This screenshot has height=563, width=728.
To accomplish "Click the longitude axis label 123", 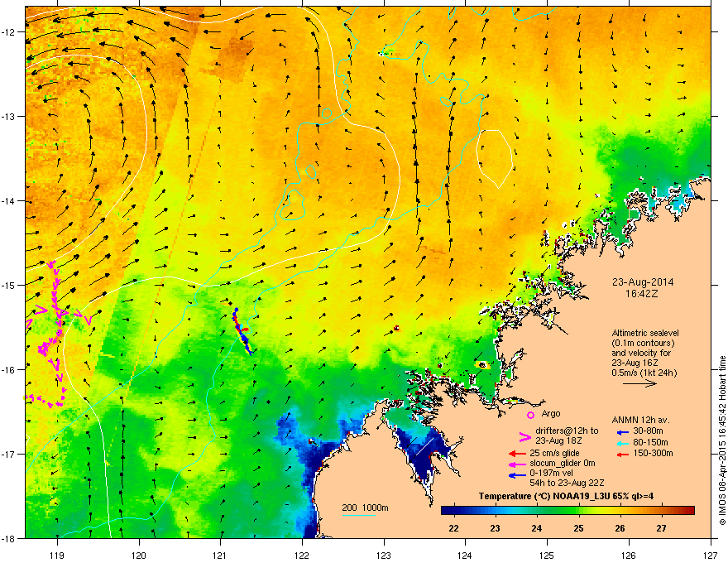I will pyautogui.click(x=384, y=555).
